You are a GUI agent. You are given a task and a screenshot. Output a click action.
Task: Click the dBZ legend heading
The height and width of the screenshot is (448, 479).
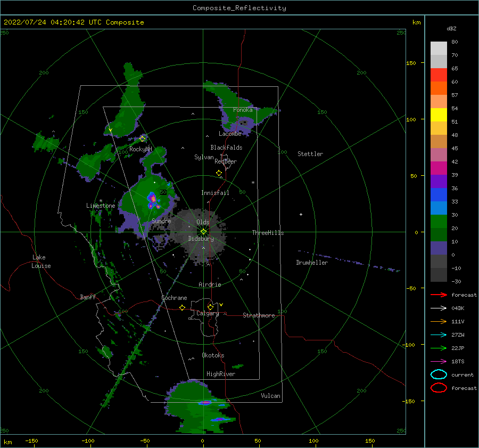(451, 29)
